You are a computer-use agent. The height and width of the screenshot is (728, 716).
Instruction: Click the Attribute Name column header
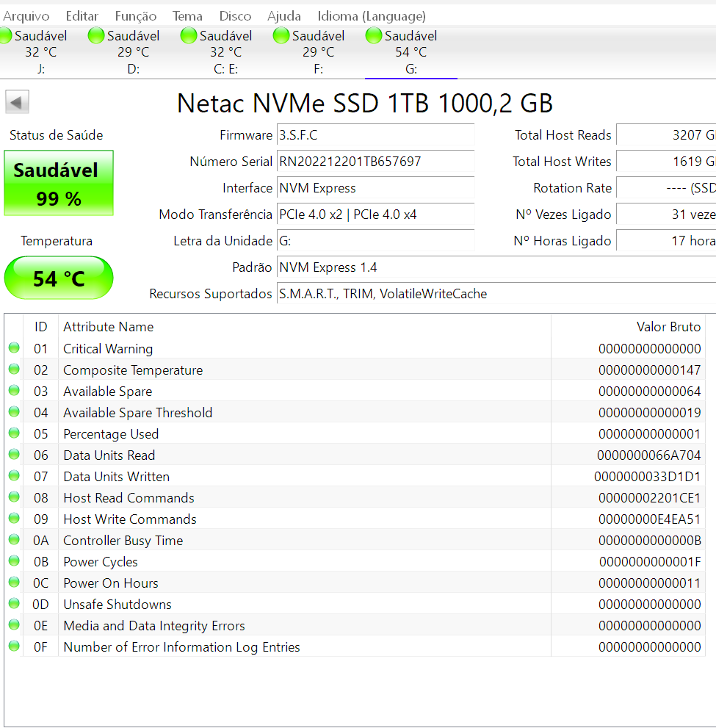point(305,327)
